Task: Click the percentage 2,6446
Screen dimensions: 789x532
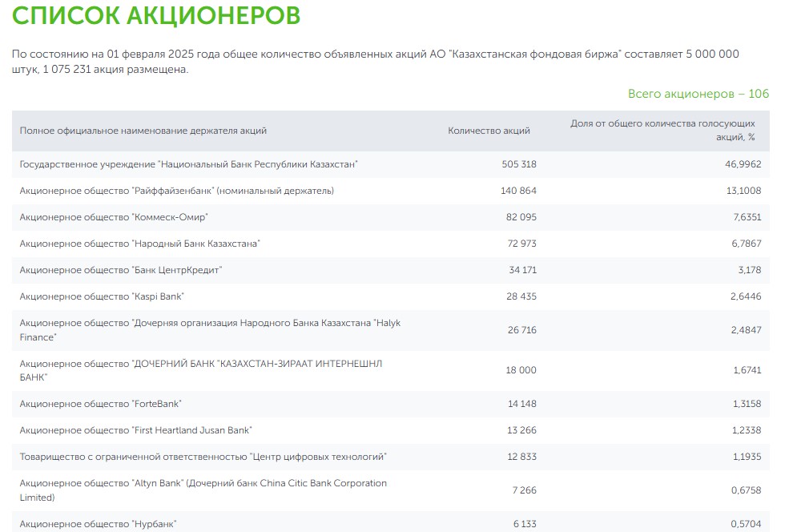Action: point(746,297)
